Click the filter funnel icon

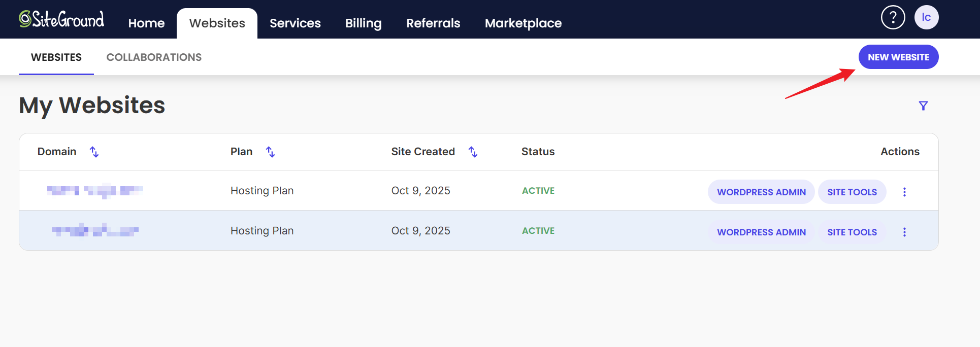923,106
